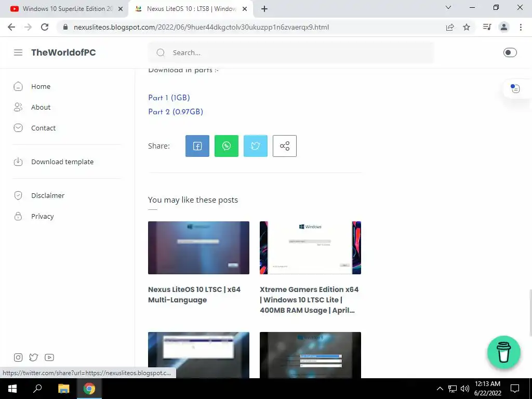Screen dimensions: 532x399
Task: Open Chrome three-dot menu
Action: pos(521,27)
